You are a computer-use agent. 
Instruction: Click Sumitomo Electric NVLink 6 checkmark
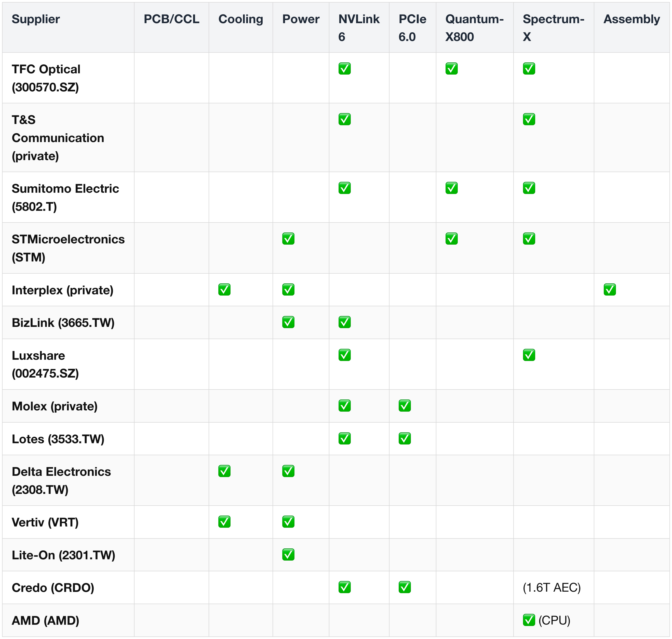[x=344, y=188]
